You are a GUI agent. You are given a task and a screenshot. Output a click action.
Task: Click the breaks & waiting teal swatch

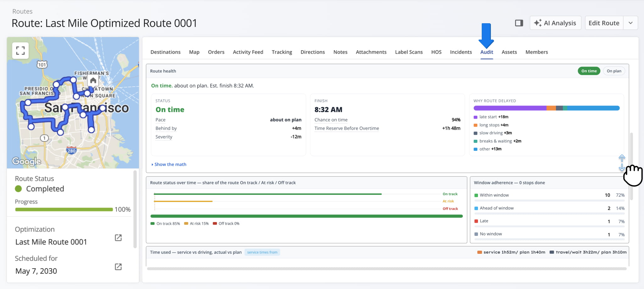475,141
